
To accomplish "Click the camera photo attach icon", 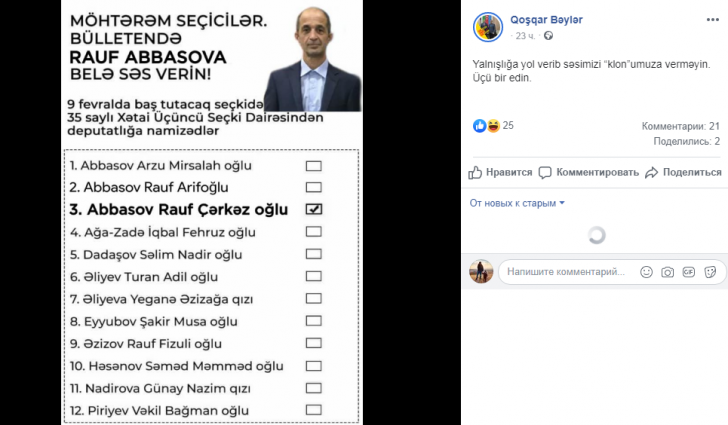I will tap(667, 271).
